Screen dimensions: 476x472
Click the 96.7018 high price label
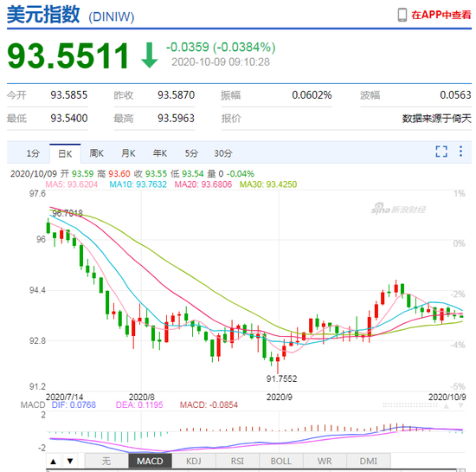click(x=68, y=213)
